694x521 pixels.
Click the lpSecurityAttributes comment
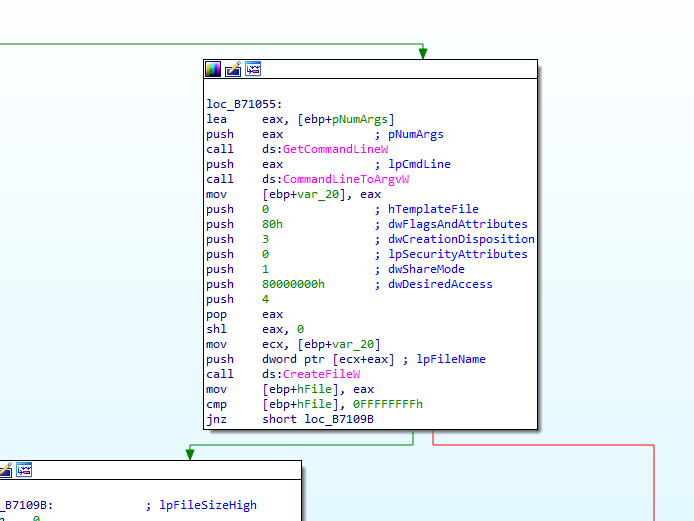coord(458,254)
